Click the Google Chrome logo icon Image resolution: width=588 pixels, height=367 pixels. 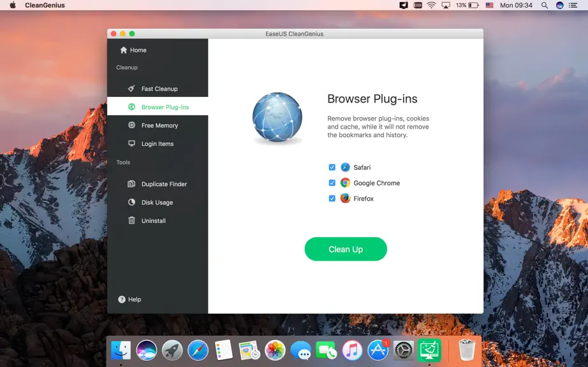(x=346, y=183)
